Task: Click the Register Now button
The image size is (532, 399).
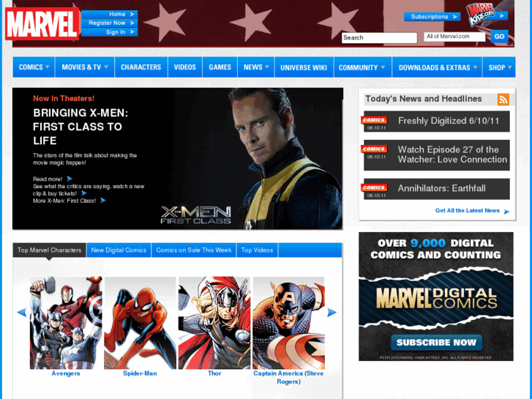Action: [110, 23]
